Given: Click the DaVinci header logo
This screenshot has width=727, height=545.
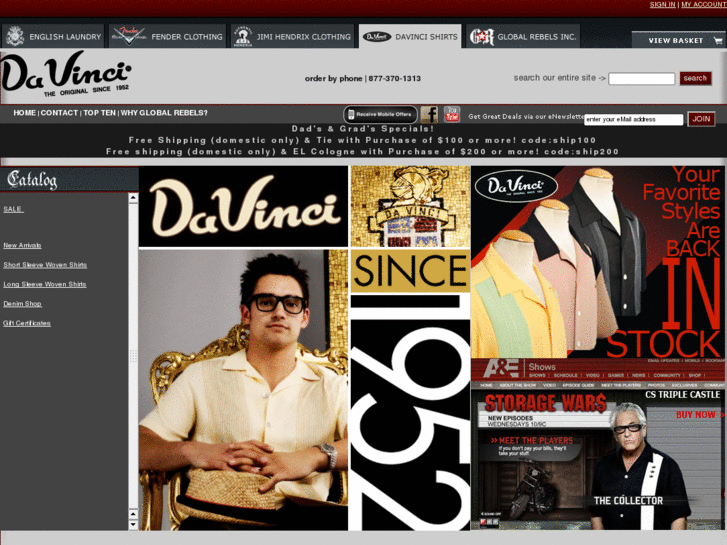Looking at the screenshot, I should click(66, 74).
